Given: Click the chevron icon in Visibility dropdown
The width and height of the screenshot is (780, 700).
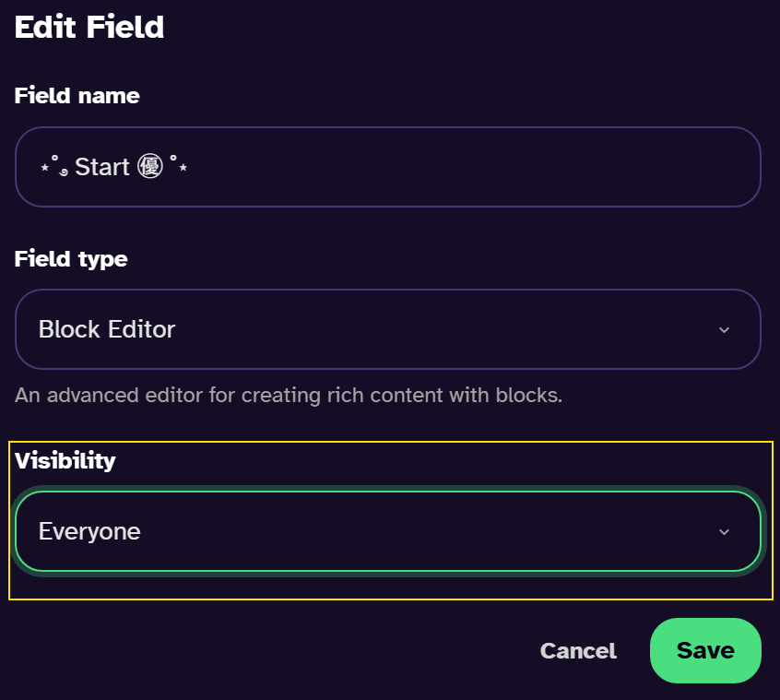Looking at the screenshot, I should coord(724,532).
